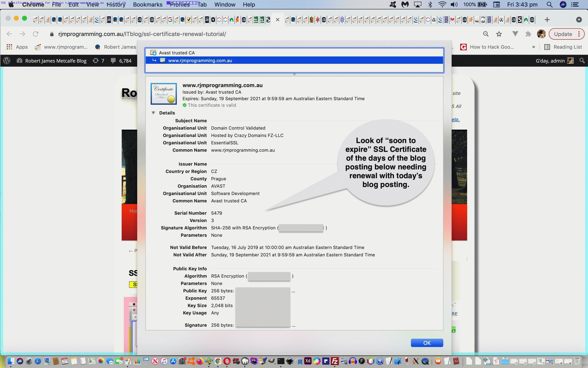Click 'This certificate is valid' status text

(212, 105)
